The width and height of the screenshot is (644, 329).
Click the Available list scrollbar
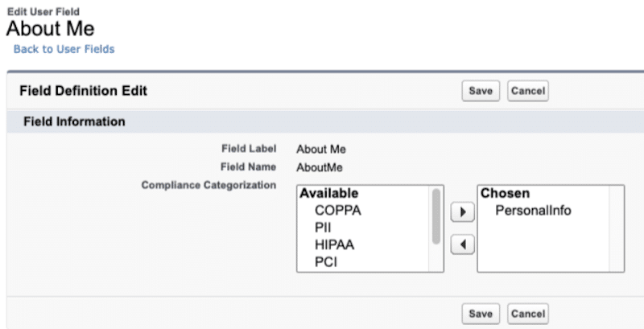(x=437, y=217)
